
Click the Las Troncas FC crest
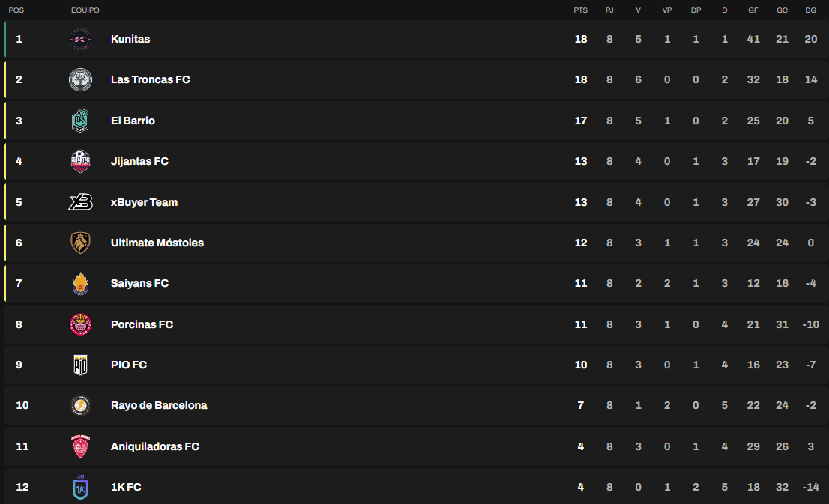[x=80, y=80]
